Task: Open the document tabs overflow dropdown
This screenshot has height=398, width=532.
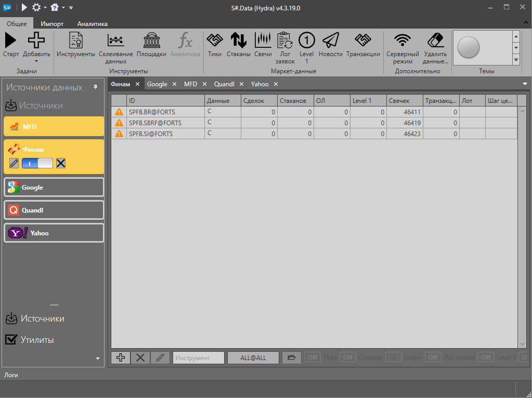Action: (525, 84)
